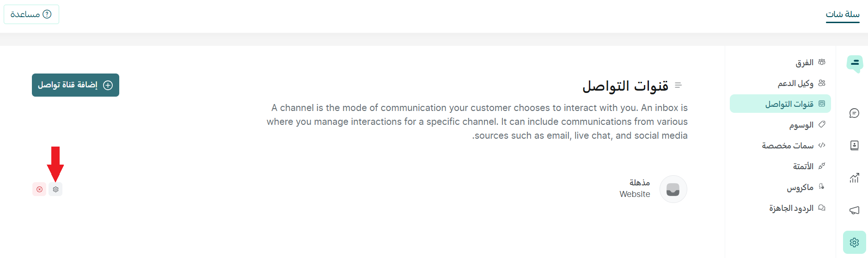The image size is (868, 258).
Task: Click إضافة قناة تواصل button
Action: [75, 85]
